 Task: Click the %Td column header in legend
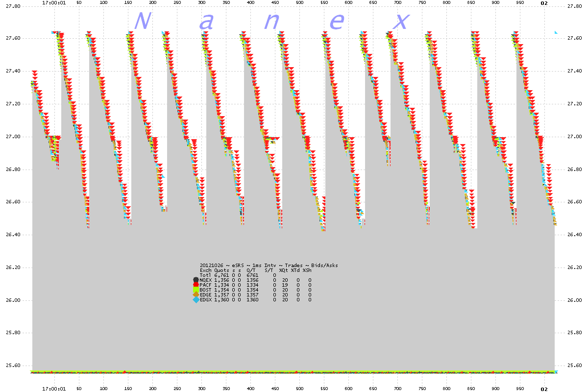tap(295, 270)
